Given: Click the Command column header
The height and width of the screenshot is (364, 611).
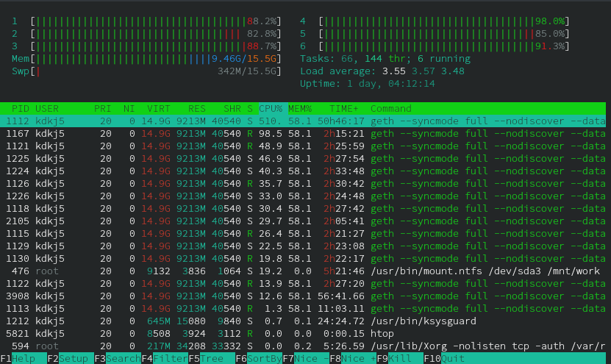Looking at the screenshot, I should (391, 109).
